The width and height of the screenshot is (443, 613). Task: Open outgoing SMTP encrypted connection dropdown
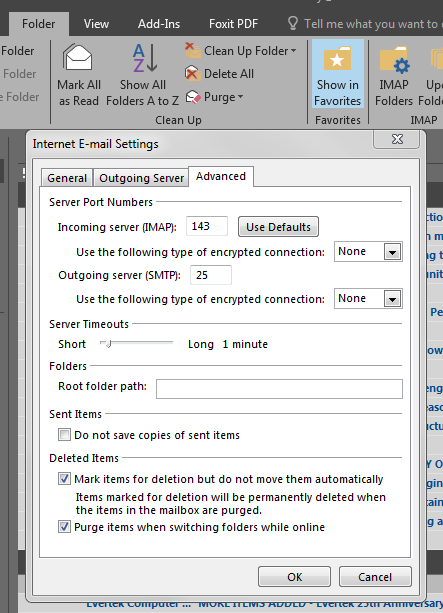click(x=392, y=299)
